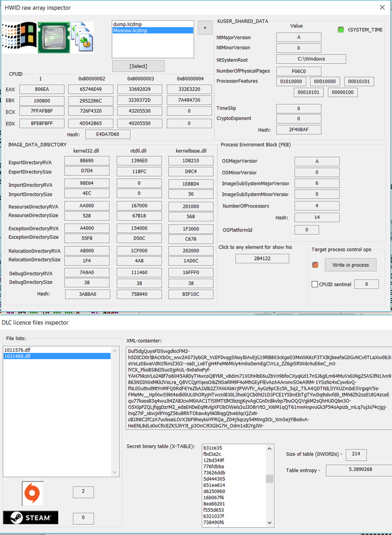Select dump.licdmp in the dump list

(153, 24)
